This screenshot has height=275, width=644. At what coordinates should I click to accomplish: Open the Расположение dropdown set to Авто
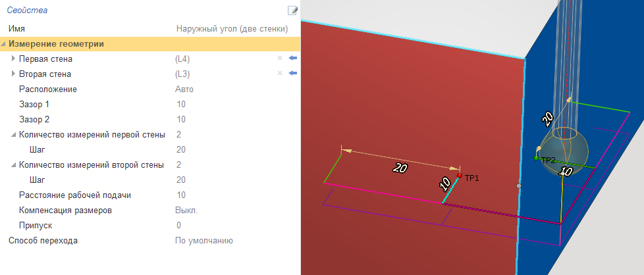click(184, 89)
